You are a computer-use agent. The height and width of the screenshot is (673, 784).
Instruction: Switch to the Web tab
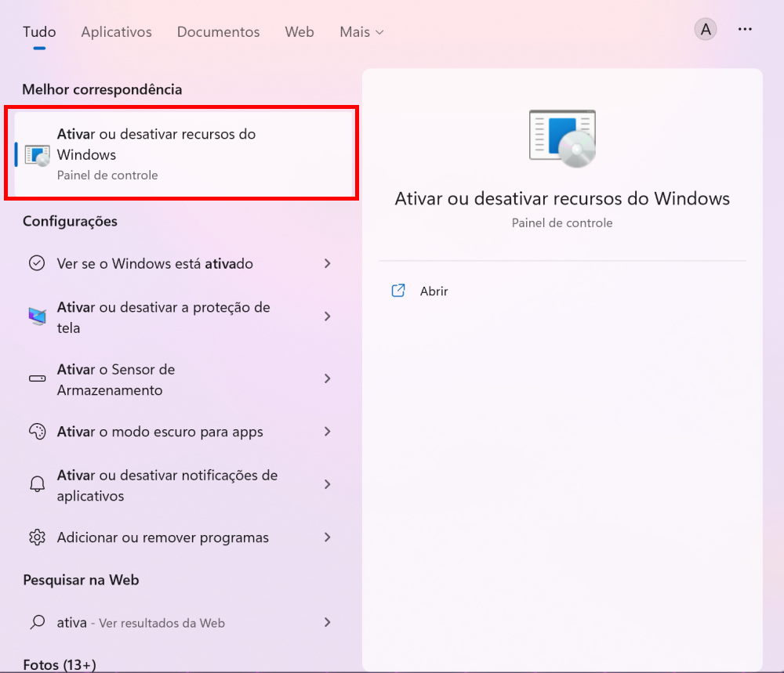click(x=299, y=32)
